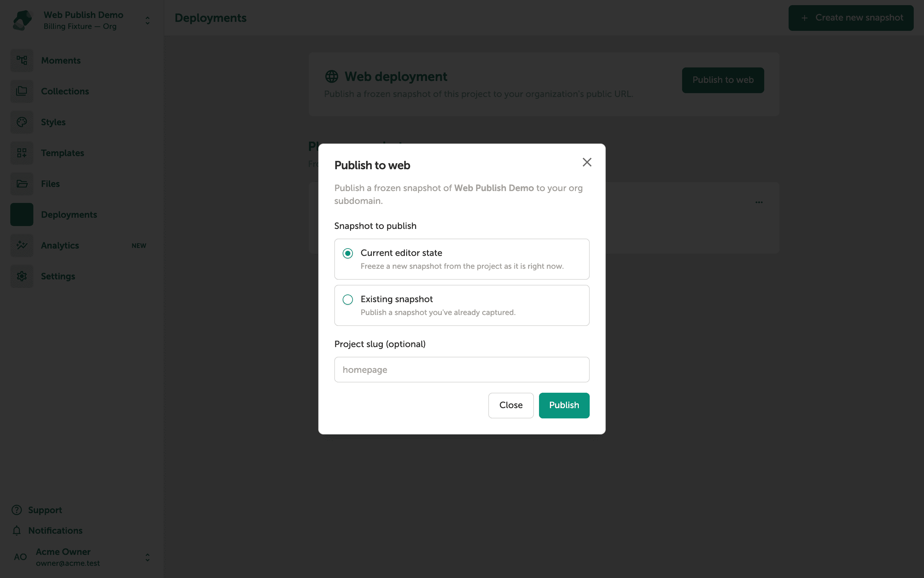This screenshot has height=578, width=924.
Task: Click the Publish to web button in background
Action: pyautogui.click(x=723, y=80)
